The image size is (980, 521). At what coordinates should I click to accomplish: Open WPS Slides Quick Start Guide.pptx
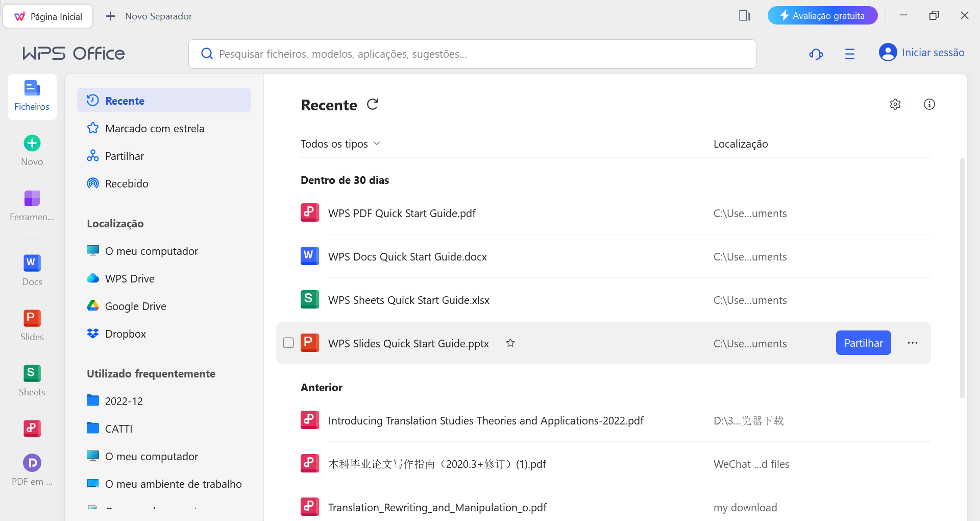(408, 343)
